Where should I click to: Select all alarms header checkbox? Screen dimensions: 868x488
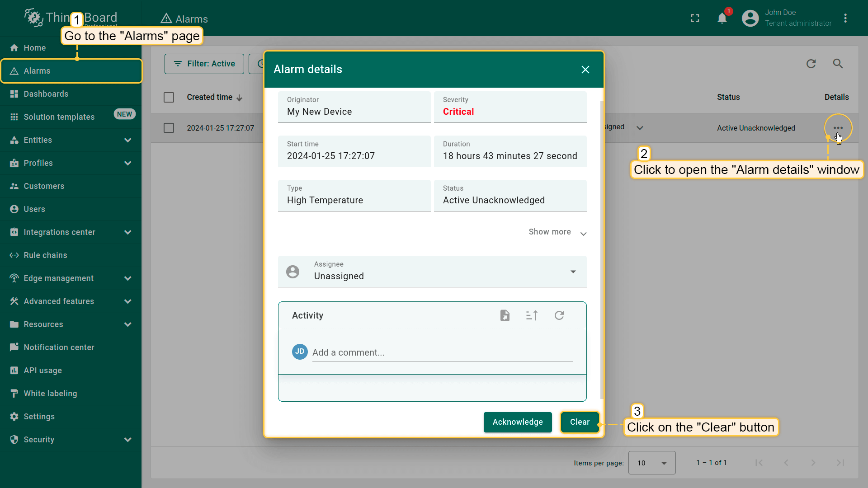point(169,97)
